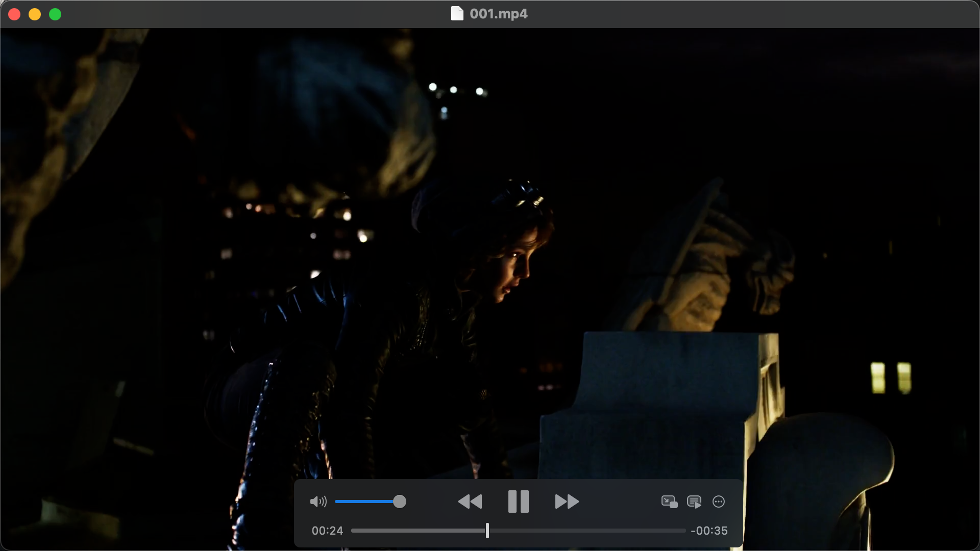Enter full screen using green button
980x551 pixels.
(x=55, y=14)
